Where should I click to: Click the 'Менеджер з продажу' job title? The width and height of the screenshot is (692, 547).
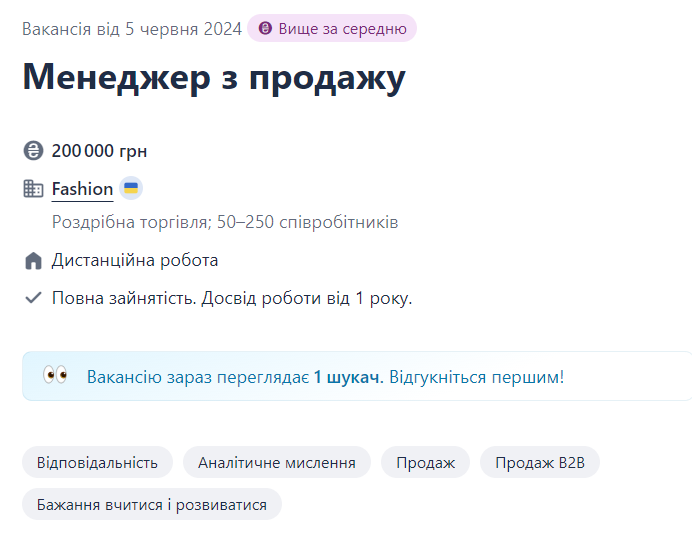(214, 78)
